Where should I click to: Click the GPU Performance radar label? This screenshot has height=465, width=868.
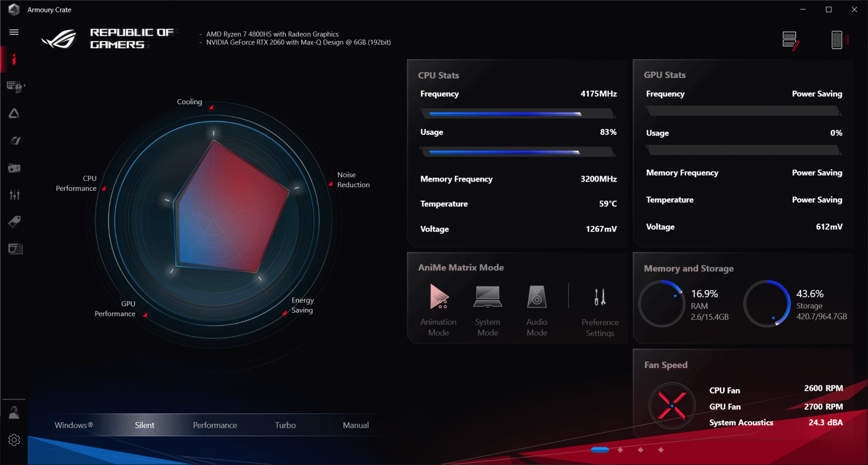[x=115, y=309]
